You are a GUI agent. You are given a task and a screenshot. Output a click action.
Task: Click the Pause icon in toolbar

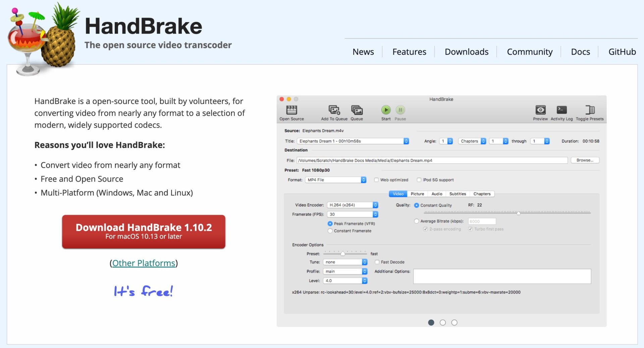400,110
